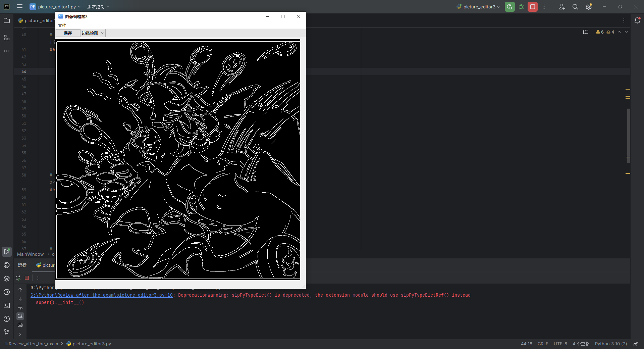Image resolution: width=644 pixels, height=349 pixels.
Task: Show more tool windows ellipsis
Action: (x=7, y=51)
